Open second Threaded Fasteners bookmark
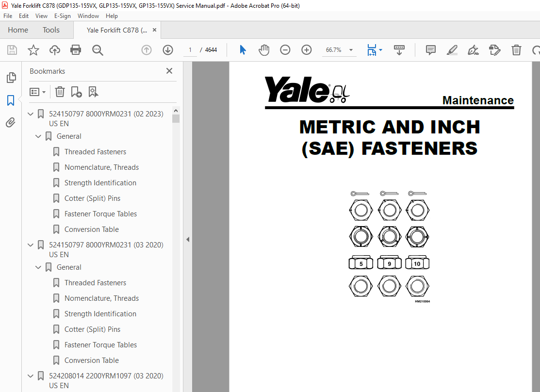The image size is (540, 392). (96, 283)
